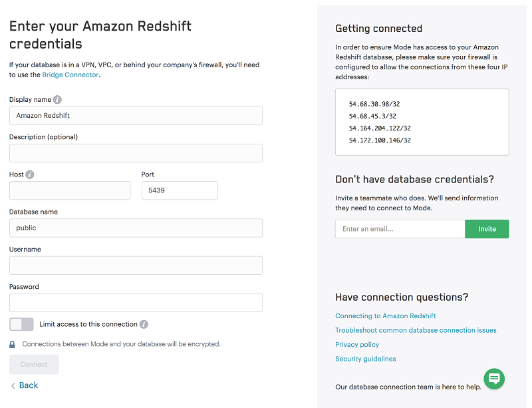
Task: Click the Host info icon
Action: tap(30, 174)
